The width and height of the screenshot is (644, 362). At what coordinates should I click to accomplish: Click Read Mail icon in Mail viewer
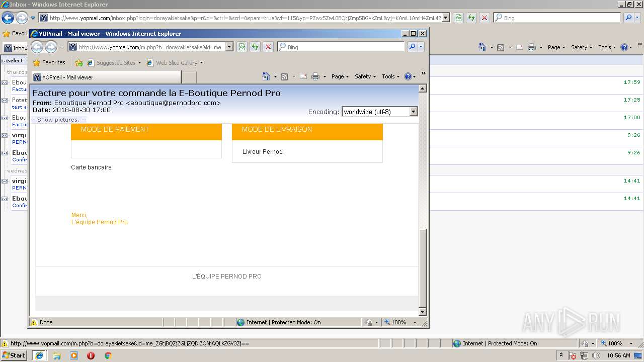pos(303,76)
